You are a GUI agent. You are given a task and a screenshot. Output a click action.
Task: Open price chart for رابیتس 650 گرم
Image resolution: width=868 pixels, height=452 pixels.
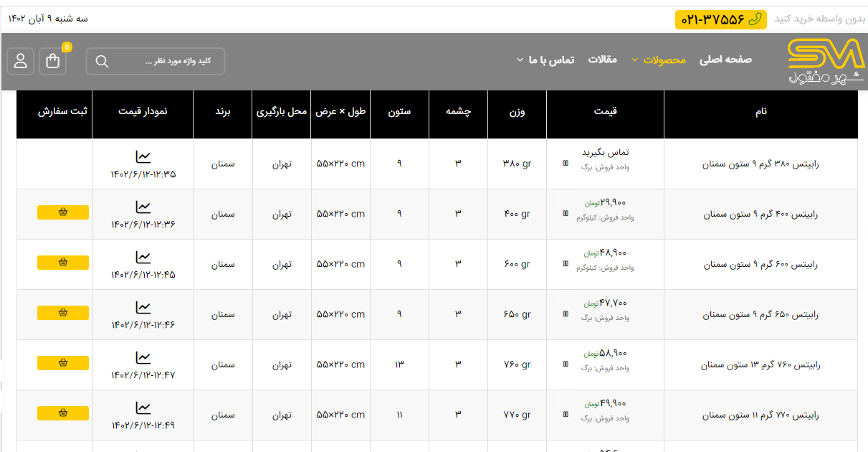tap(143, 307)
